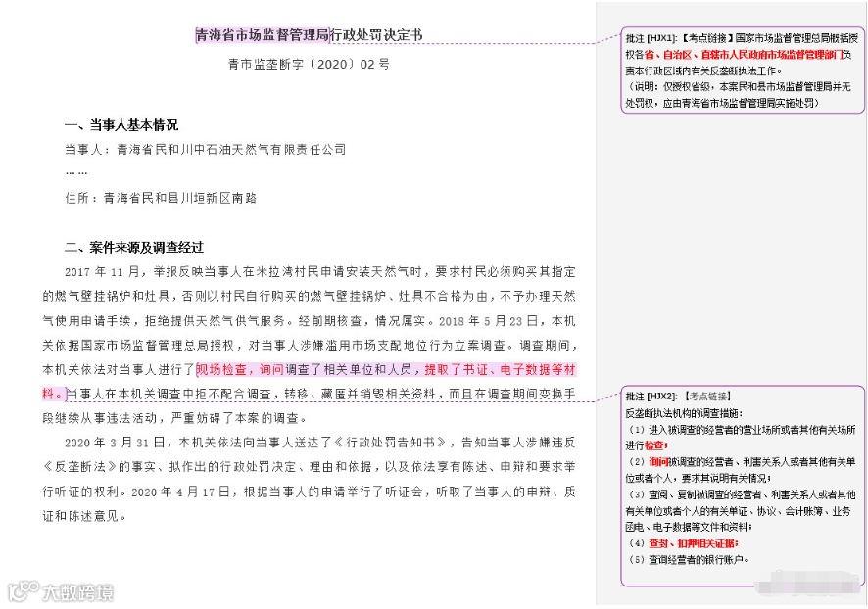
Task: Click the comment line 反垄断执法机构的调查措施
Action: click(x=684, y=413)
